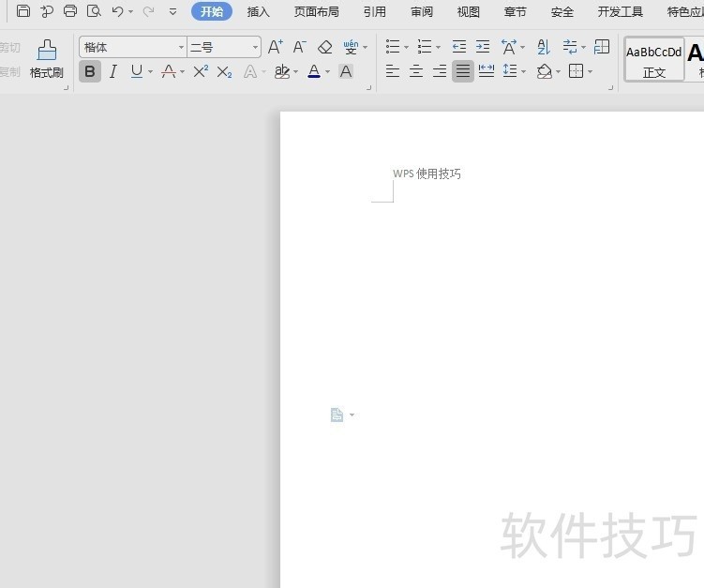Viewport: 704px width, 588px height.
Task: Open Print Preview icon
Action: click(x=94, y=10)
